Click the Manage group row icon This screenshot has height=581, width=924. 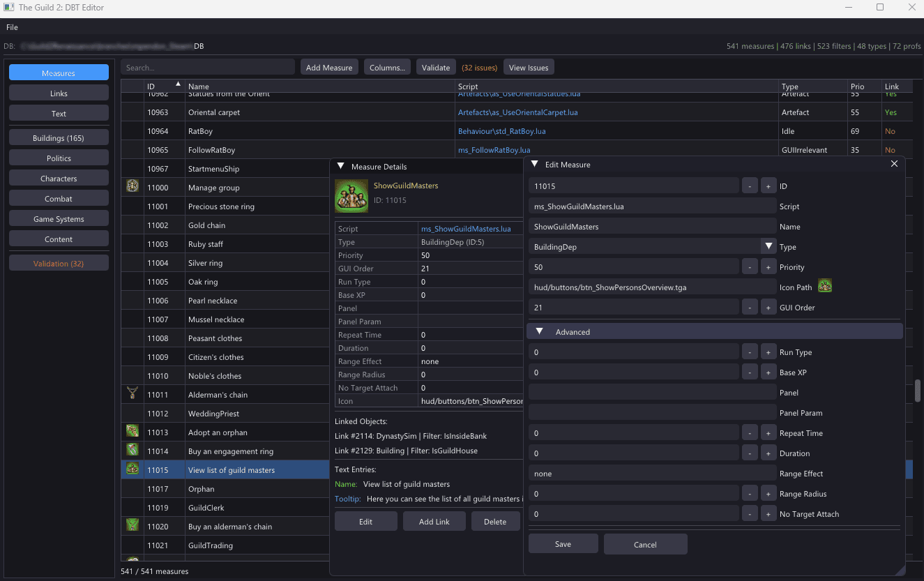point(132,186)
